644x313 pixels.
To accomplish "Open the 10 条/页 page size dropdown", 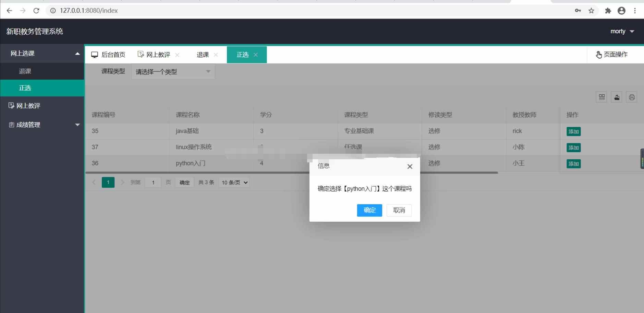I will point(234,183).
